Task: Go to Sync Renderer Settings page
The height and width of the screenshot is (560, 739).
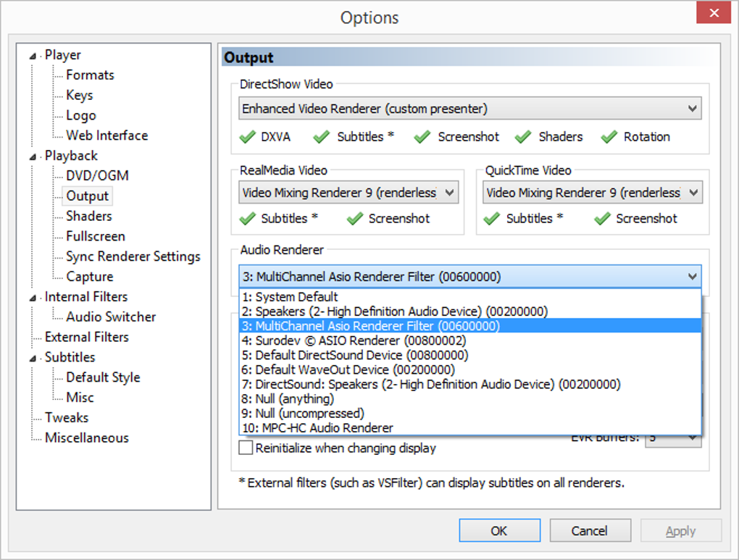Action: click(x=133, y=256)
